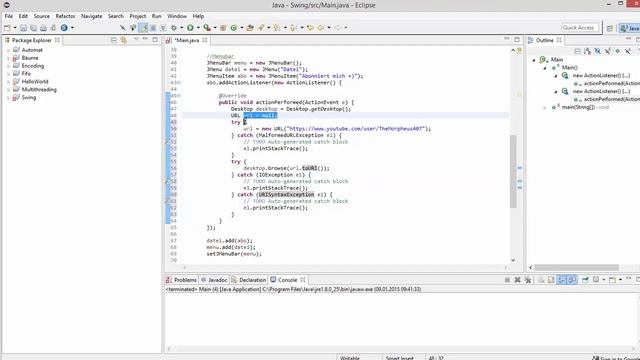The width and height of the screenshot is (640, 360).
Task: Toggle Show Console on Standard Error change
Action: coord(572,280)
